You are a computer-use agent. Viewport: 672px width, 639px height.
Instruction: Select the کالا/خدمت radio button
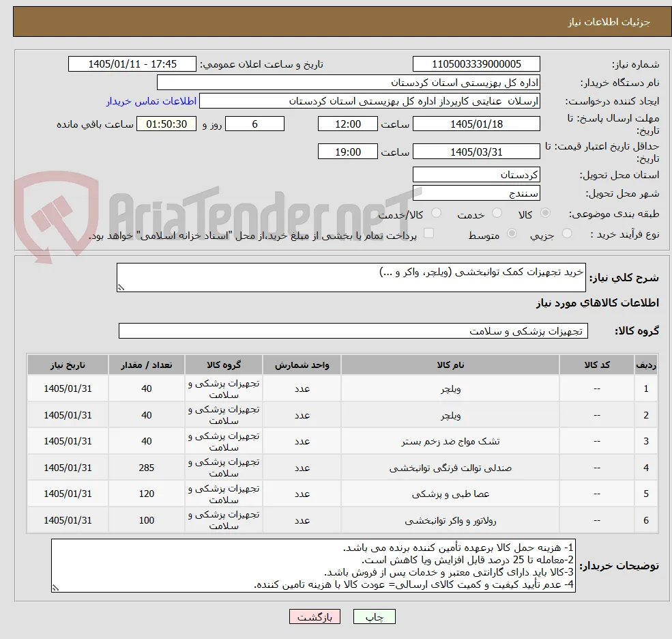tap(436, 213)
